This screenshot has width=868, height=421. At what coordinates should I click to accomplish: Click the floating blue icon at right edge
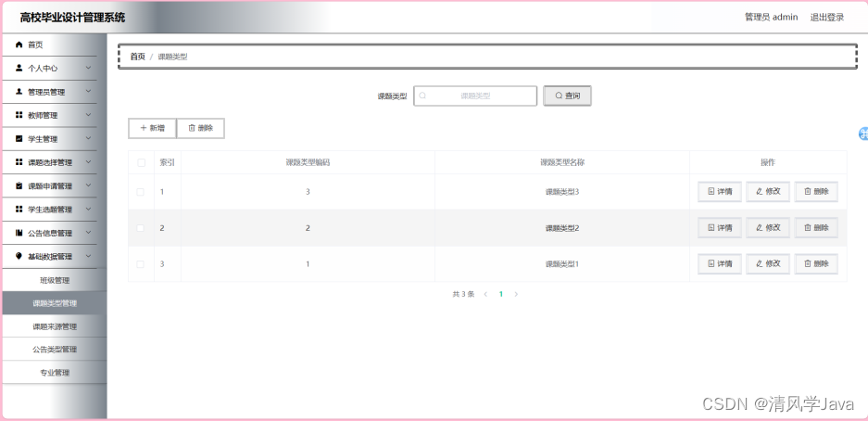(863, 134)
